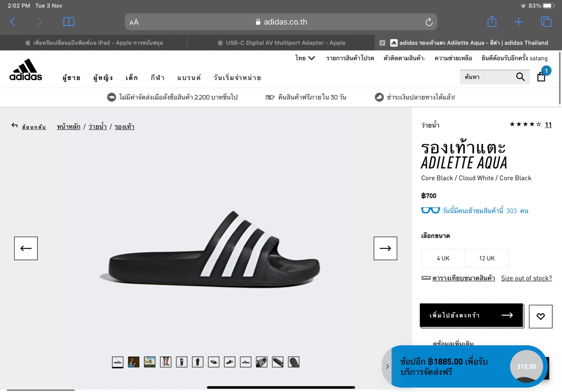Show previous product image with left arrow
This screenshot has height=392, width=562.
[26, 248]
